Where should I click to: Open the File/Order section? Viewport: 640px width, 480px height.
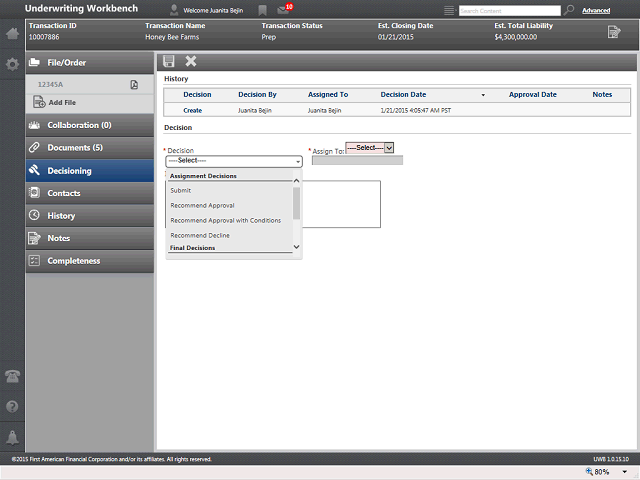click(x=90, y=63)
